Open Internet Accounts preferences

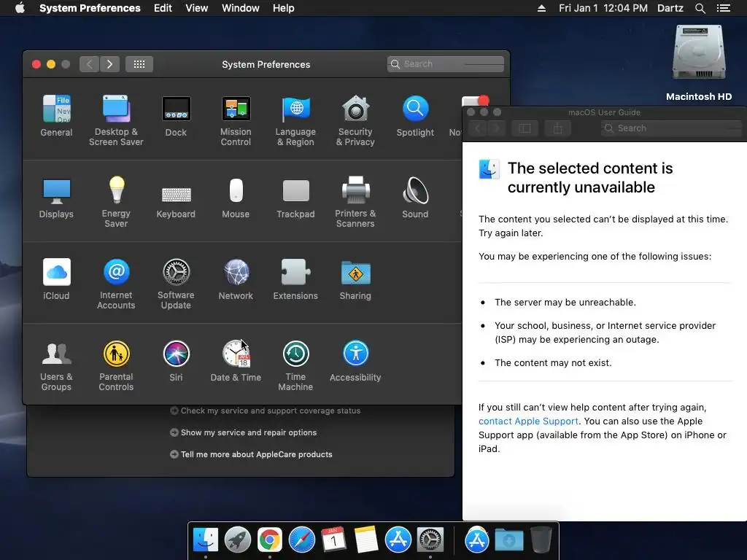[116, 284]
